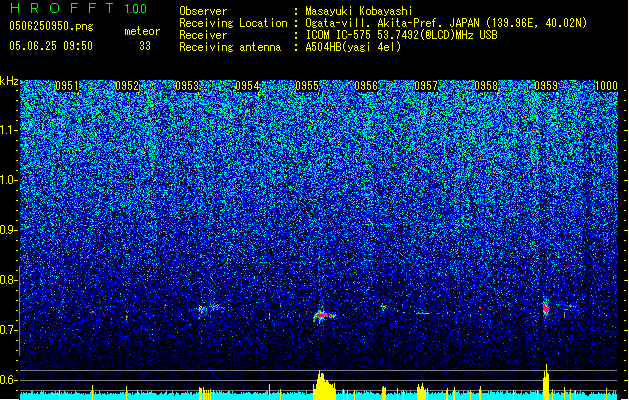629x400 pixels.
Task: Click the meteor count value 33
Action: point(145,46)
